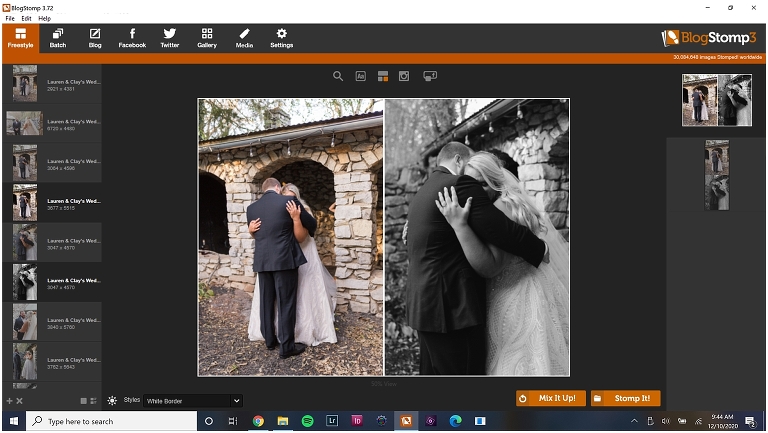The height and width of the screenshot is (433, 768).
Task: Click the Wi-Fi network tray icon
Action: click(698, 421)
